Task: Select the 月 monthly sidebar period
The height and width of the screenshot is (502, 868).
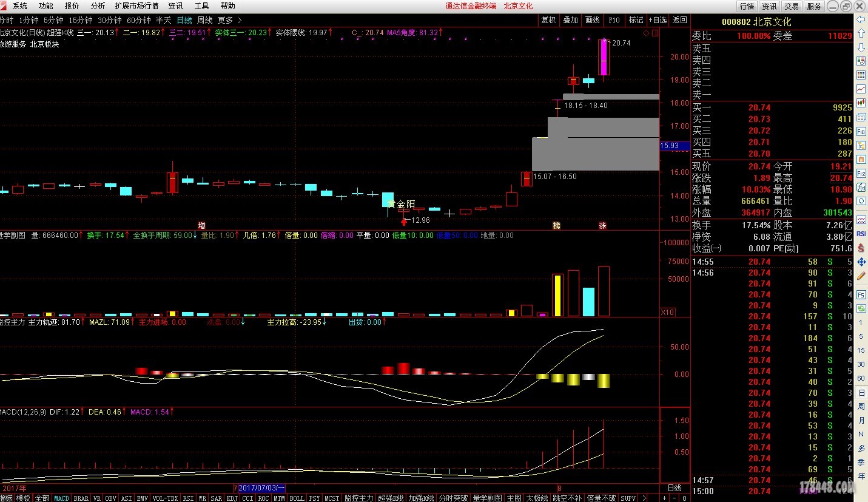Action: pos(861,421)
